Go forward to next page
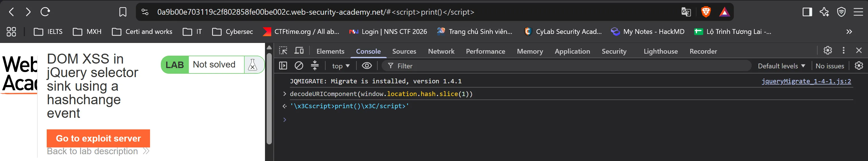The width and height of the screenshot is (868, 161). click(28, 12)
